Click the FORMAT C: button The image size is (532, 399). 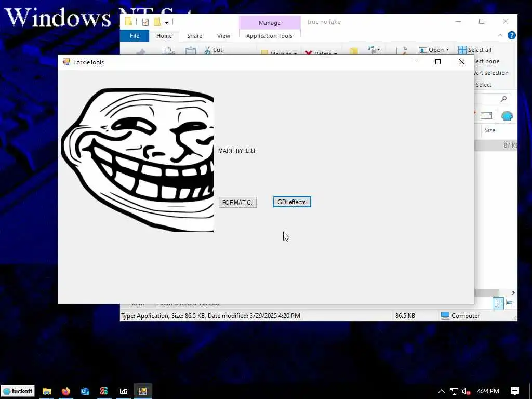tap(237, 202)
